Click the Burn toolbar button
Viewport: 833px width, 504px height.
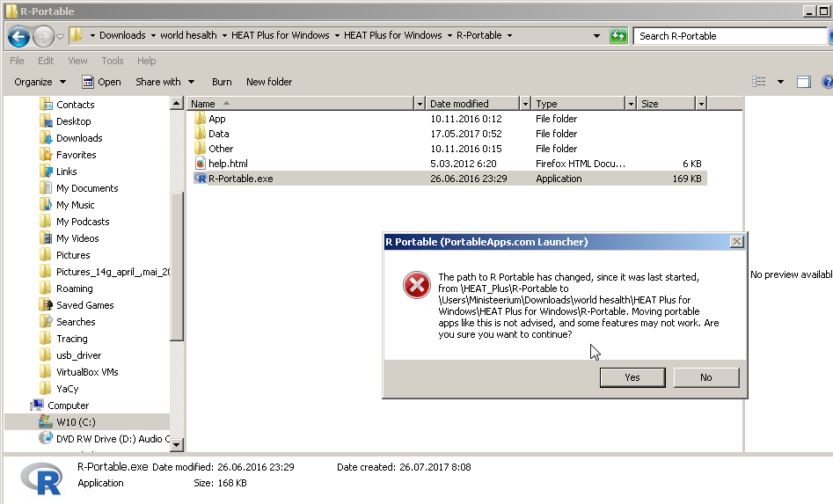[x=222, y=82]
